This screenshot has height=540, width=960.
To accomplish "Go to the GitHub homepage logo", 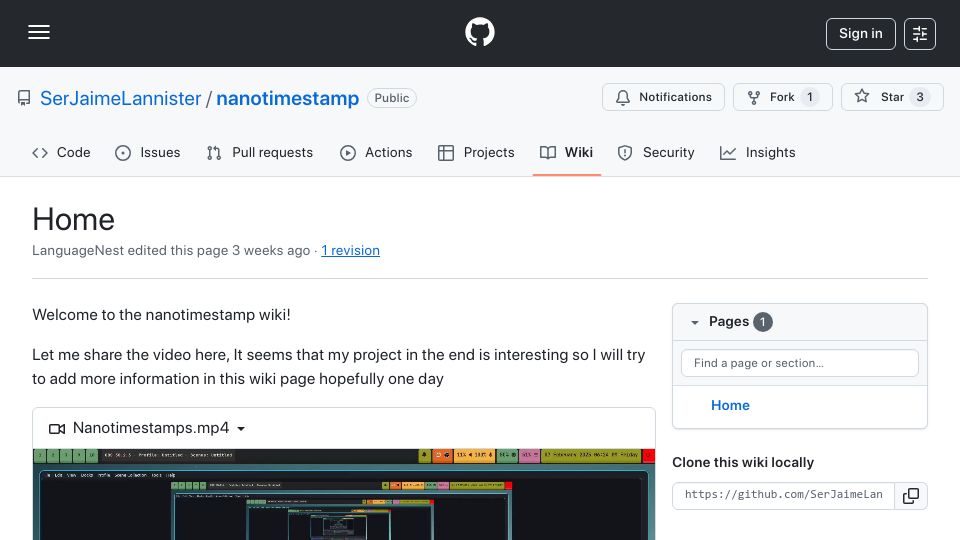I will pyautogui.click(x=479, y=32).
